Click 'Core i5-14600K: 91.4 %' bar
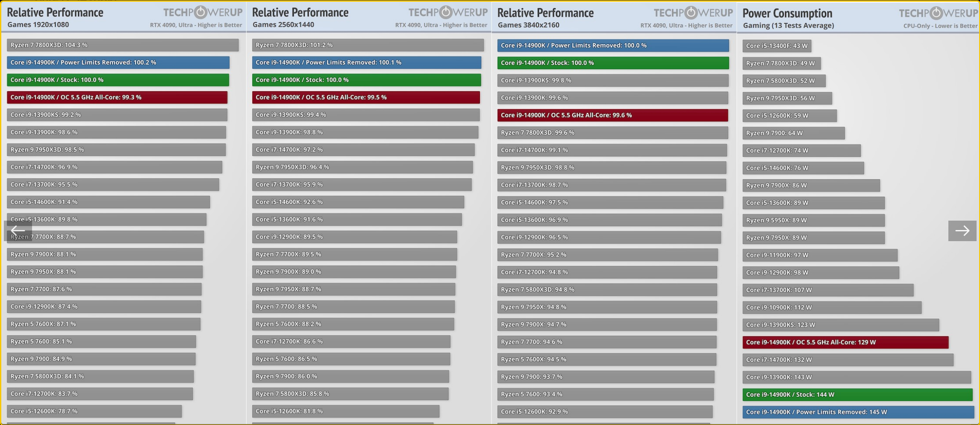980x425 pixels. pos(108,202)
